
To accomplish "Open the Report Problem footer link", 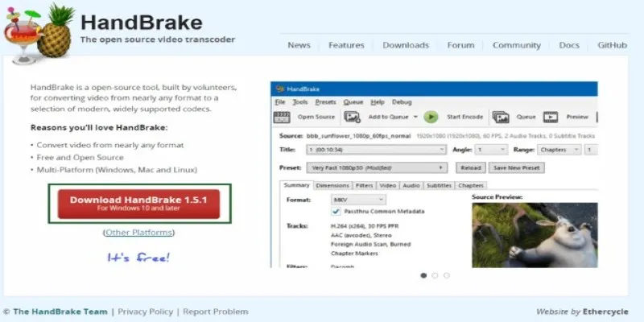I will point(216,312).
